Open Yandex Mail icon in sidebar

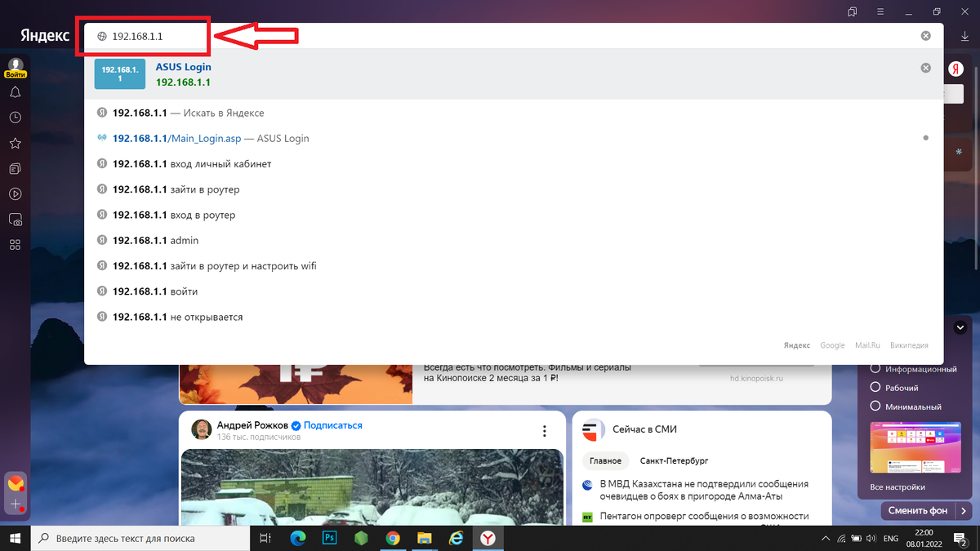[x=15, y=484]
